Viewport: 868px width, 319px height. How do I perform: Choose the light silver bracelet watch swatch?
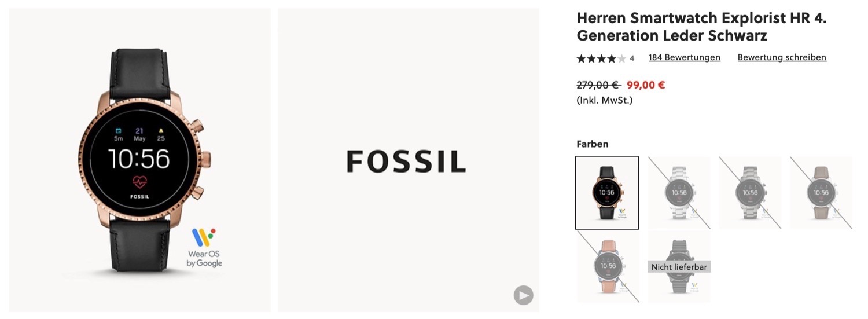pos(679,193)
